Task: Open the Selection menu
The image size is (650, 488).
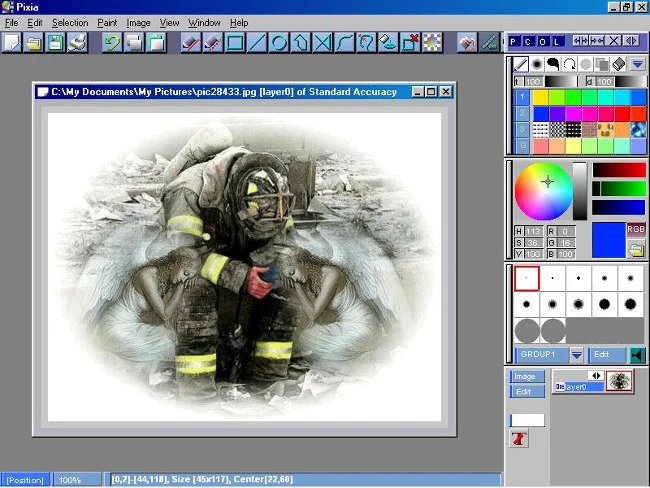Action: pyautogui.click(x=70, y=23)
